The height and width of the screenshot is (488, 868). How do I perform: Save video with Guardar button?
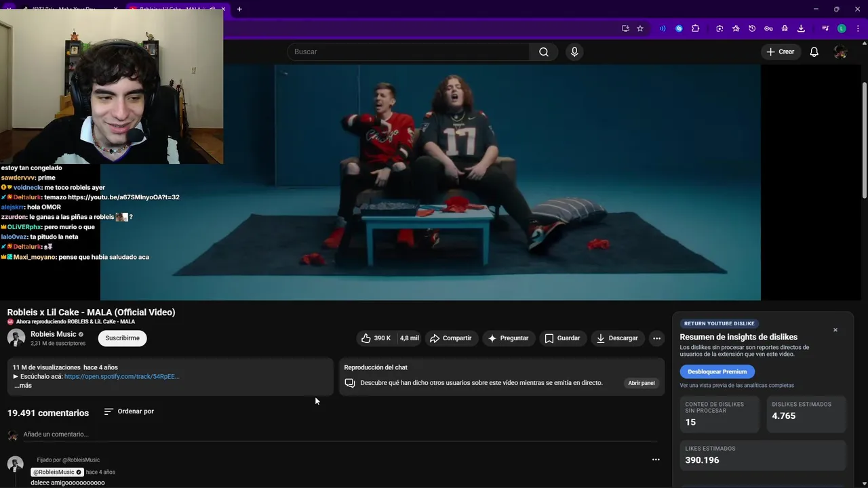coord(563,338)
